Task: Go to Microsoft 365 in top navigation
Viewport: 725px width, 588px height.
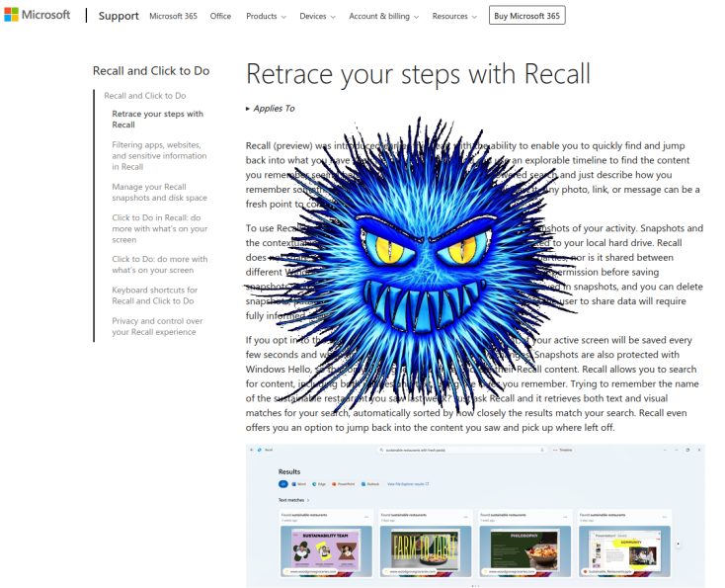Action: coord(173,17)
